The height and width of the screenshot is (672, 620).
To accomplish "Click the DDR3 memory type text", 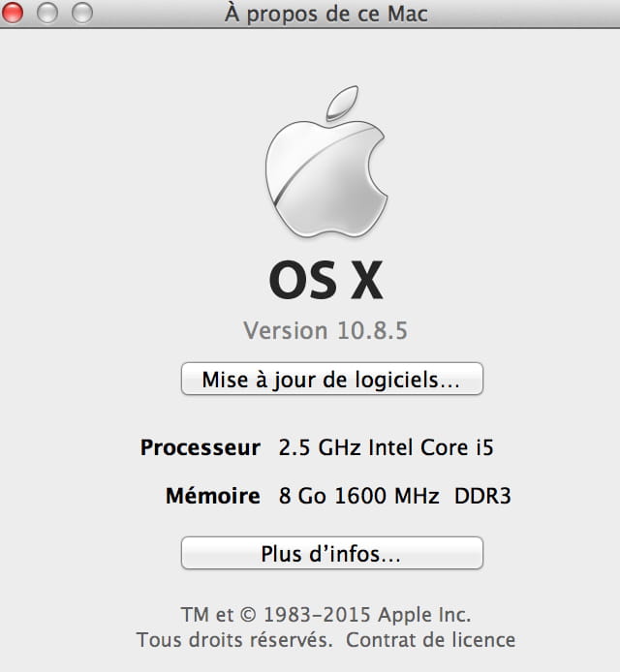I will [482, 497].
